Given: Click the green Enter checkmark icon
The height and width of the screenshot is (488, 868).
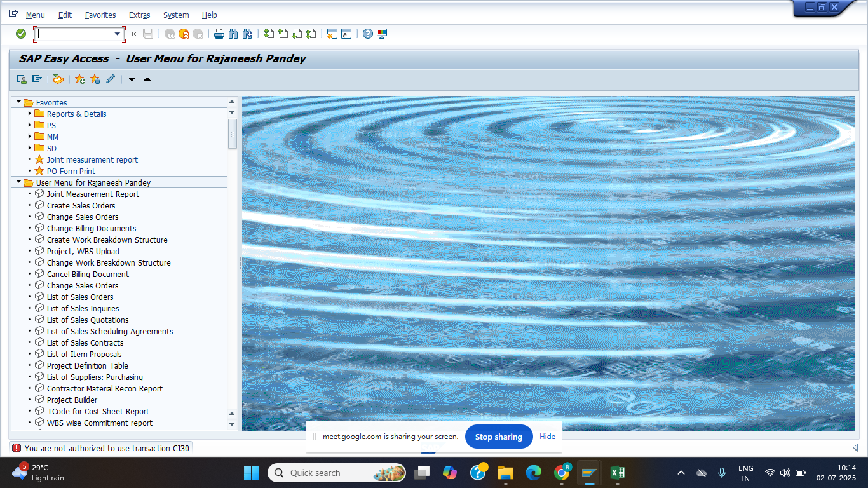Looking at the screenshot, I should click(21, 34).
